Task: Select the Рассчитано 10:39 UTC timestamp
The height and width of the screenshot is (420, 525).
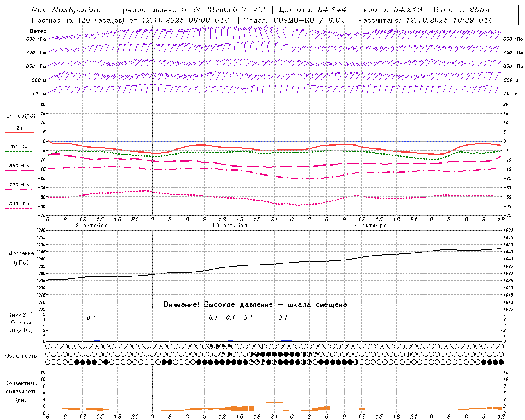Action: 426,20
